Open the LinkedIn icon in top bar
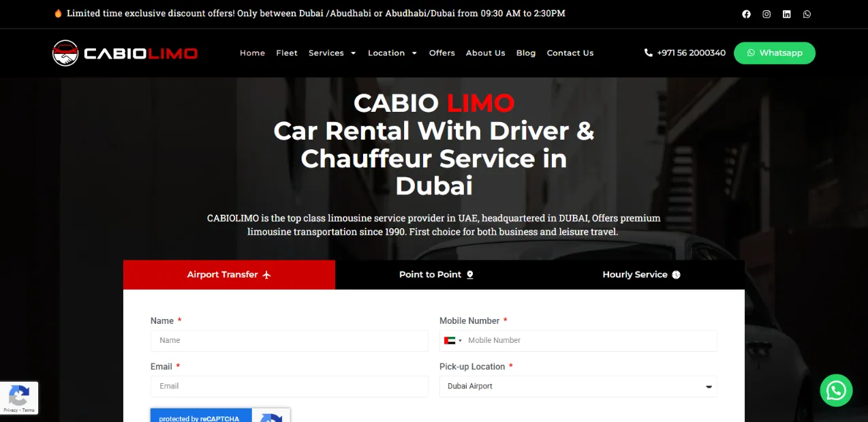868x422 pixels. click(x=787, y=14)
